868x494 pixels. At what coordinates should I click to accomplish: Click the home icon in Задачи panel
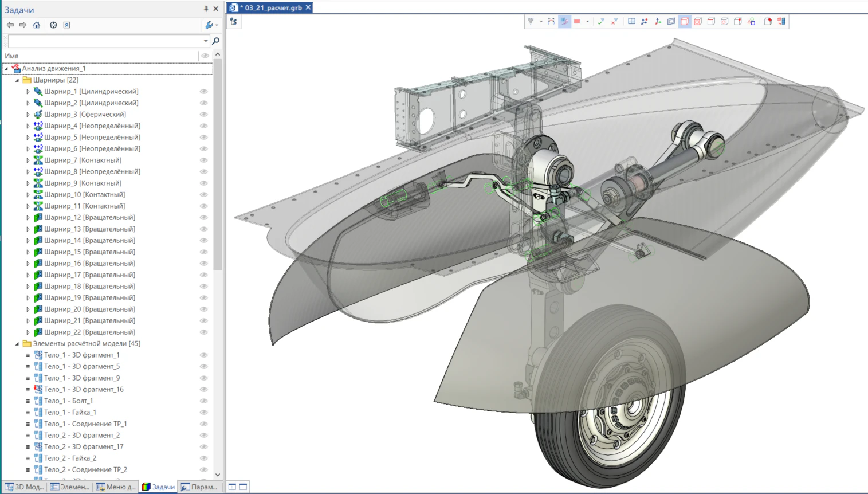point(36,25)
